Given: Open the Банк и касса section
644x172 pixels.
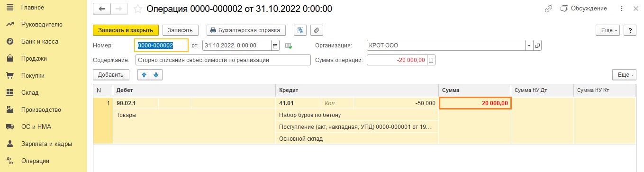Looking at the screenshot, I should point(40,41).
